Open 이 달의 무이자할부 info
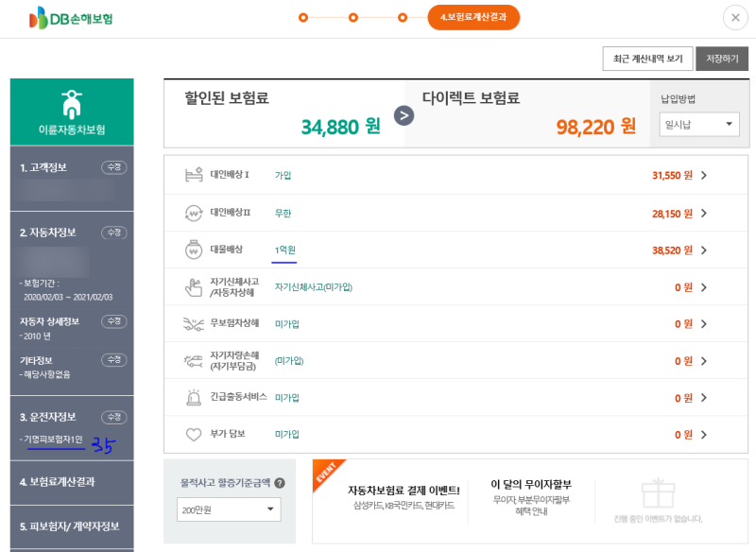The width and height of the screenshot is (756, 552). (x=531, y=497)
